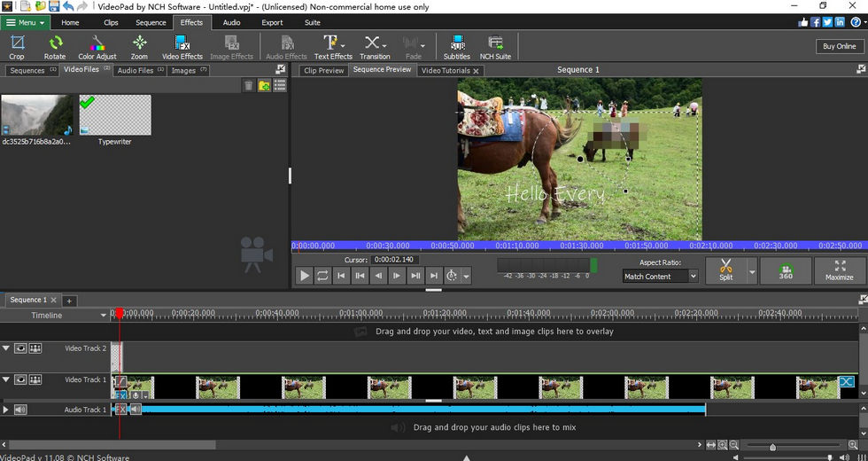Click the 360 video preview button
The width and height of the screenshot is (868, 461).
point(787,271)
